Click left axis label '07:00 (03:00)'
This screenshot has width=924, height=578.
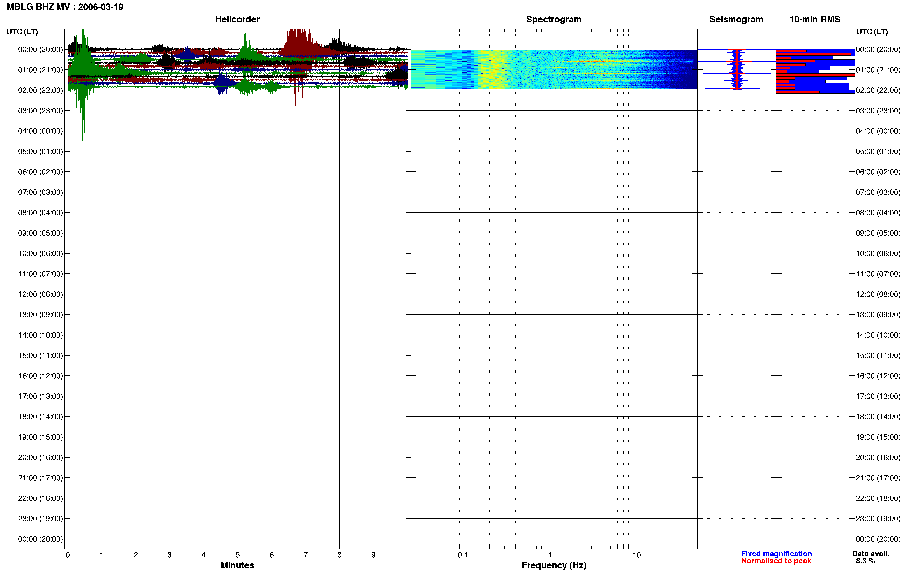(41, 192)
